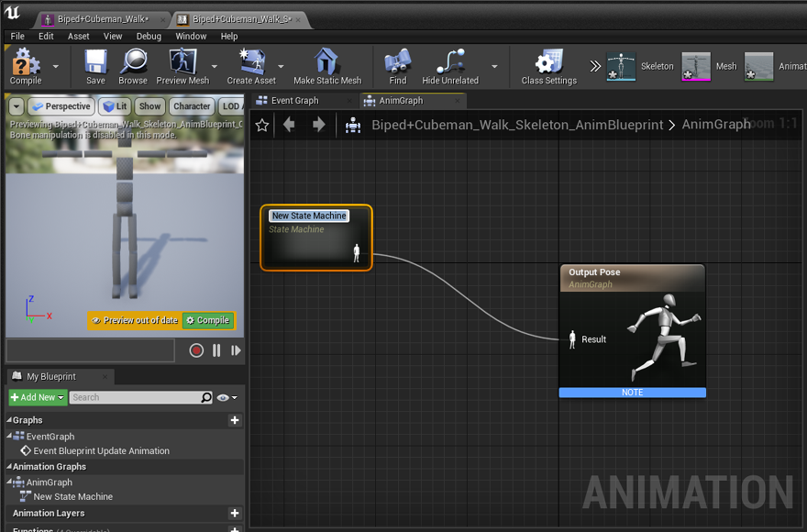
Task: Click Add New in My Blueprint
Action: [x=38, y=397]
